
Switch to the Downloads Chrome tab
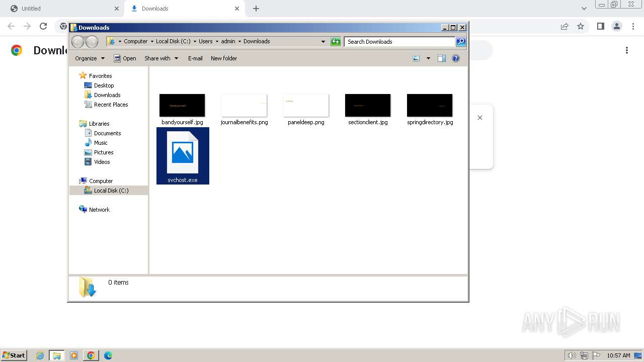(184, 9)
